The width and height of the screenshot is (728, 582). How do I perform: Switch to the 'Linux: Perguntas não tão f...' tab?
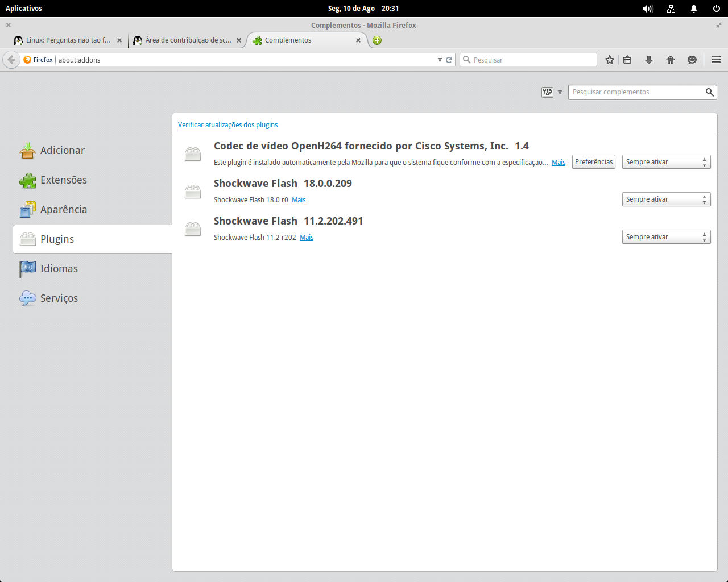pyautogui.click(x=67, y=40)
